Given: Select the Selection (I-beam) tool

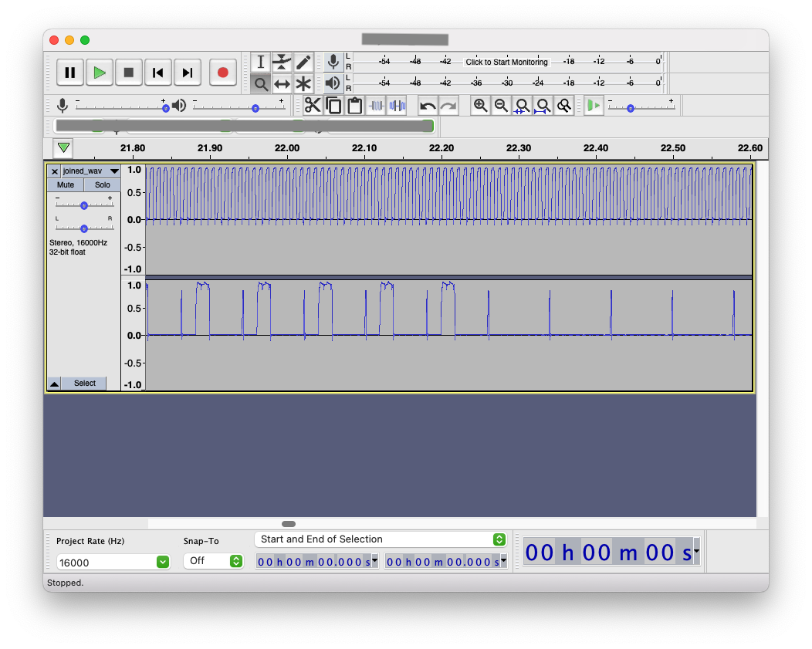Looking at the screenshot, I should (260, 62).
